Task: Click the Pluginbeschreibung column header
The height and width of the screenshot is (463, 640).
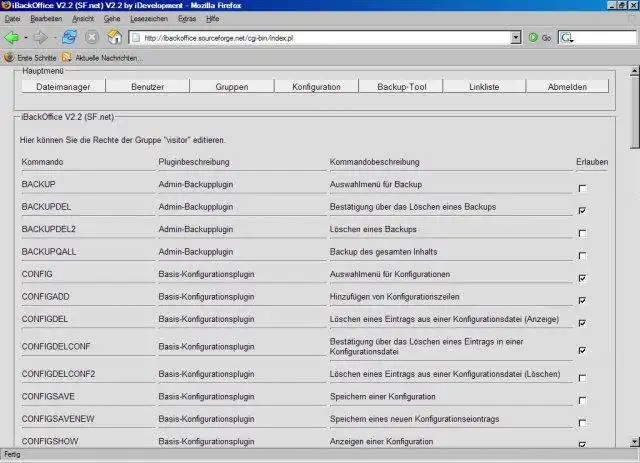Action: point(194,162)
